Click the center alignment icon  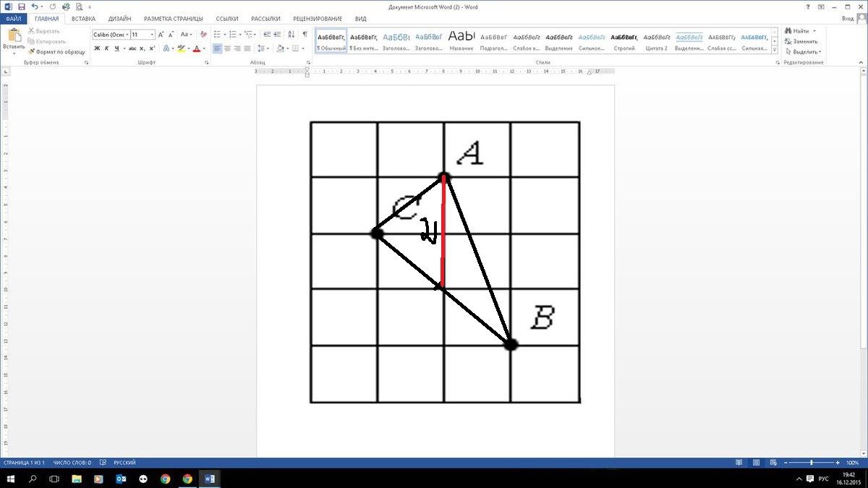(x=228, y=48)
